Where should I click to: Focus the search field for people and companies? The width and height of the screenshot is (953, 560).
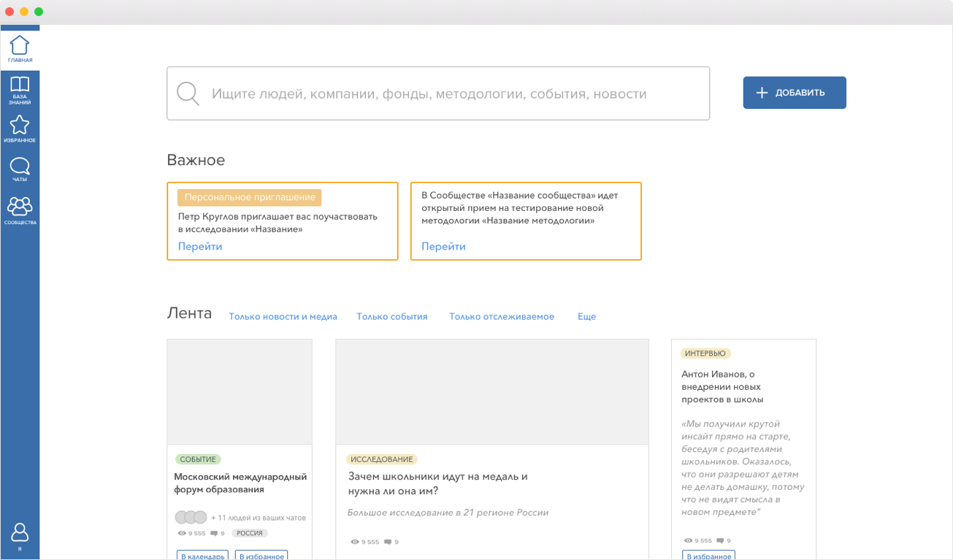pyautogui.click(x=453, y=93)
